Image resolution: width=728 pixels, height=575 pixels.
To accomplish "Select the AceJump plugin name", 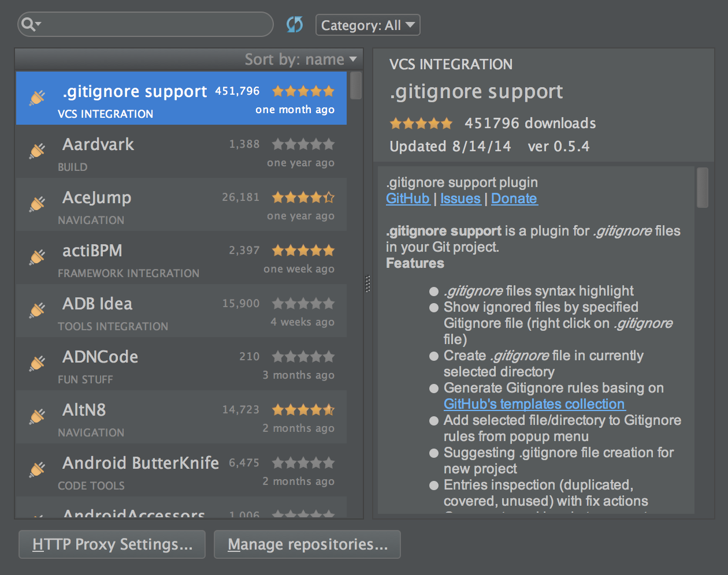I will point(97,197).
